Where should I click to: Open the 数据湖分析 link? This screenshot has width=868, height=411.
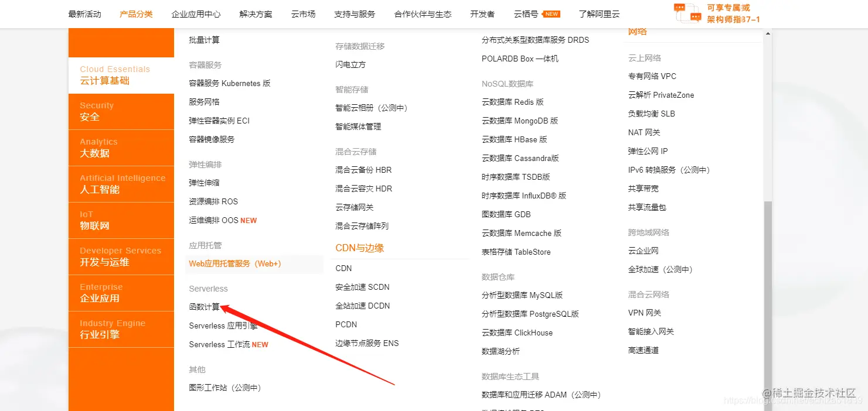coord(501,351)
